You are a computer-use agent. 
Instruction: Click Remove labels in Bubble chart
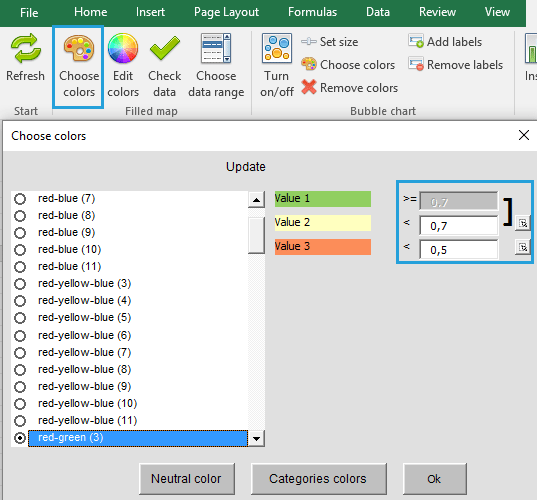click(x=455, y=65)
